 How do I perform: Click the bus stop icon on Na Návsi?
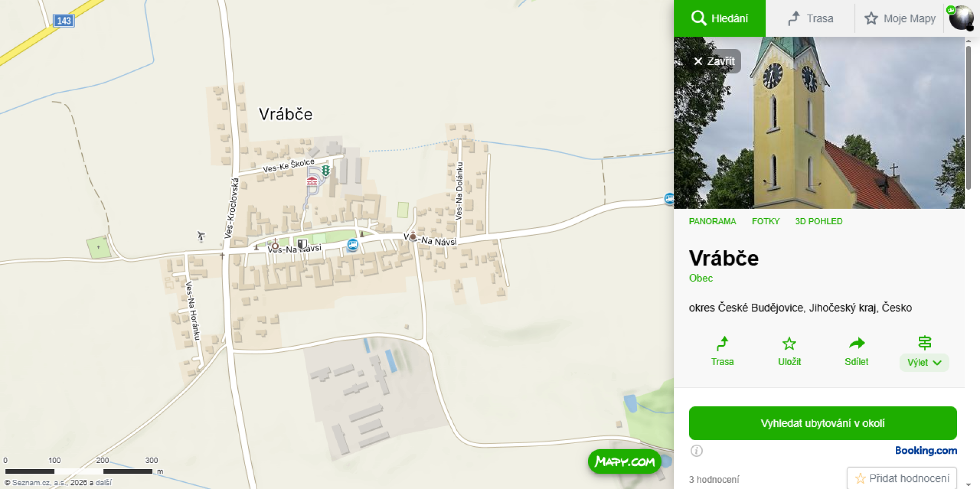click(x=353, y=245)
